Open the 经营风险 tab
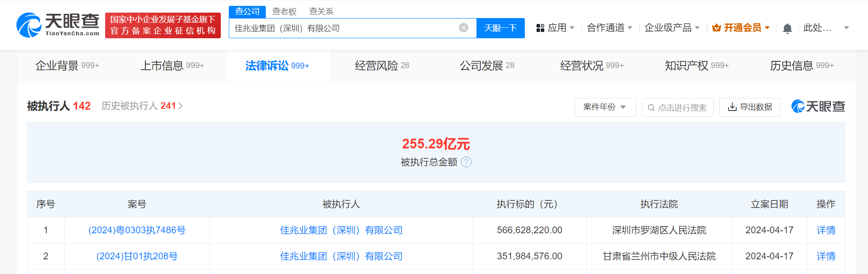Image resolution: width=868 pixels, height=274 pixels. (382, 66)
